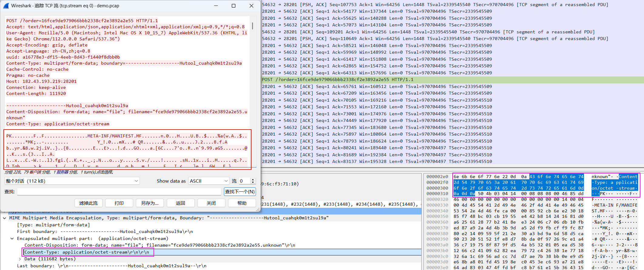The image size is (644, 270).
Task: Minimize the Follow TCP Stream dialog
Action: click(216, 6)
